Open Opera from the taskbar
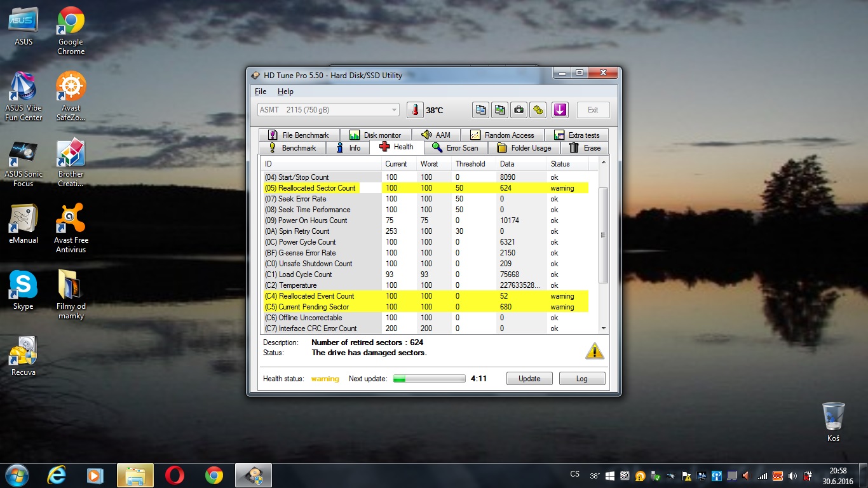 click(x=175, y=475)
